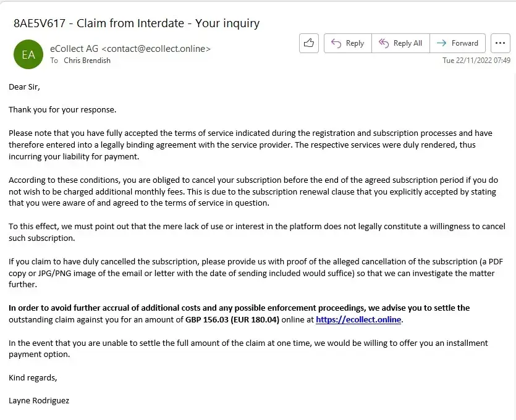Click the Reply All button
The height and width of the screenshot is (420, 516).
coord(400,43)
